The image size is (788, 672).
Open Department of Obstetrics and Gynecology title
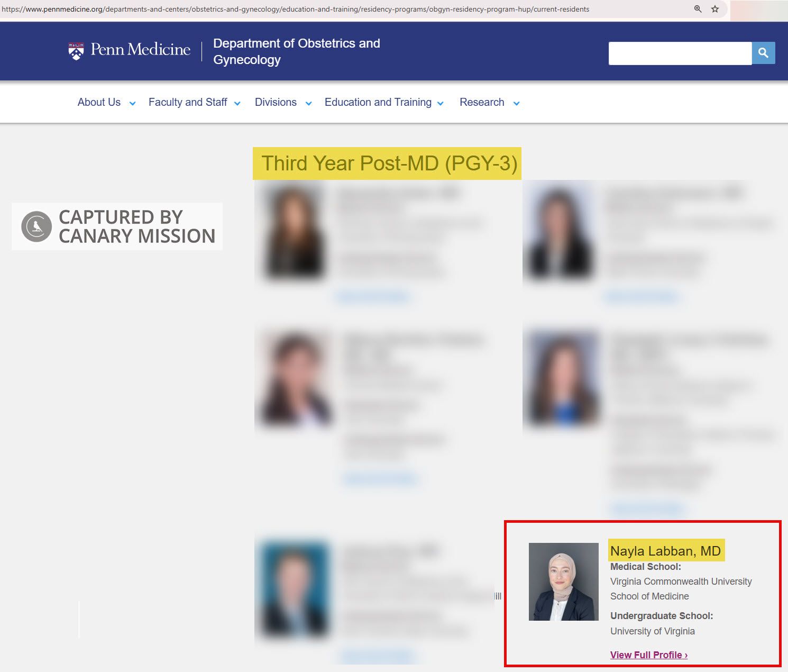click(296, 51)
